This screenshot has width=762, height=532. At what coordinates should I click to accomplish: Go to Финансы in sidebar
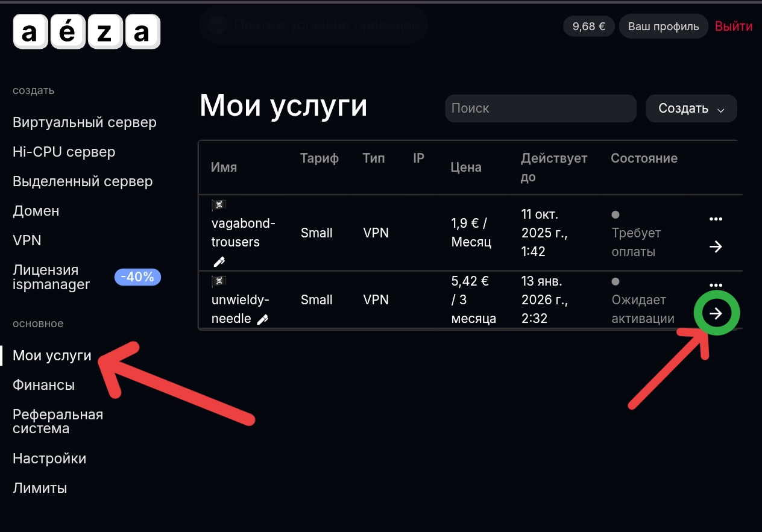pyautogui.click(x=44, y=385)
